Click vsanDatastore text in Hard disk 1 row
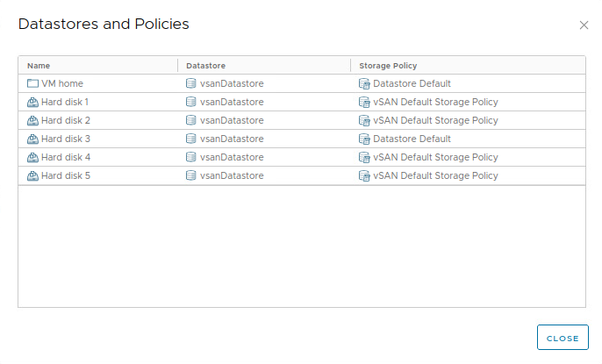 232,102
